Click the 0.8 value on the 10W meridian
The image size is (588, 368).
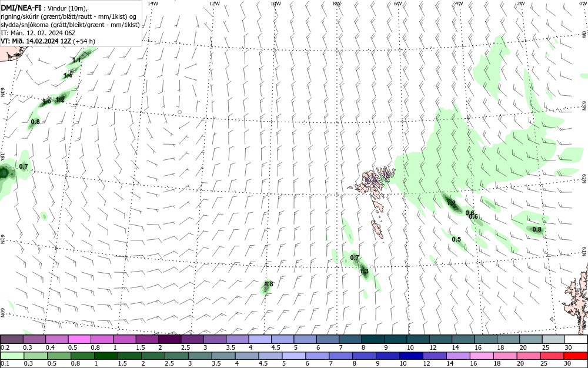click(269, 284)
